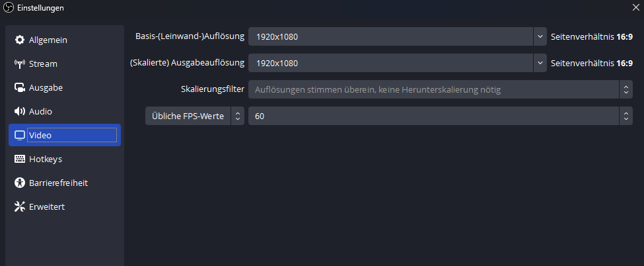The height and width of the screenshot is (266, 644).
Task: Close the Einstellungen window
Action: pos(635,7)
